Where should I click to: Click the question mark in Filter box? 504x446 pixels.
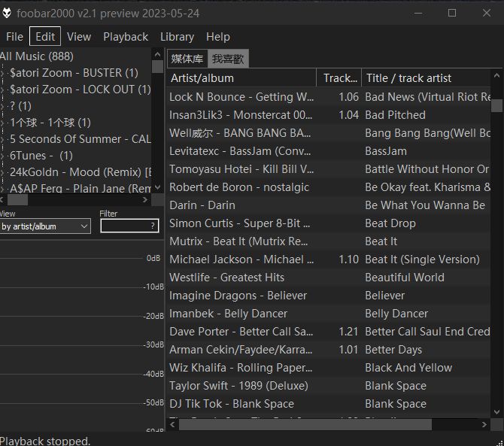coord(153,226)
